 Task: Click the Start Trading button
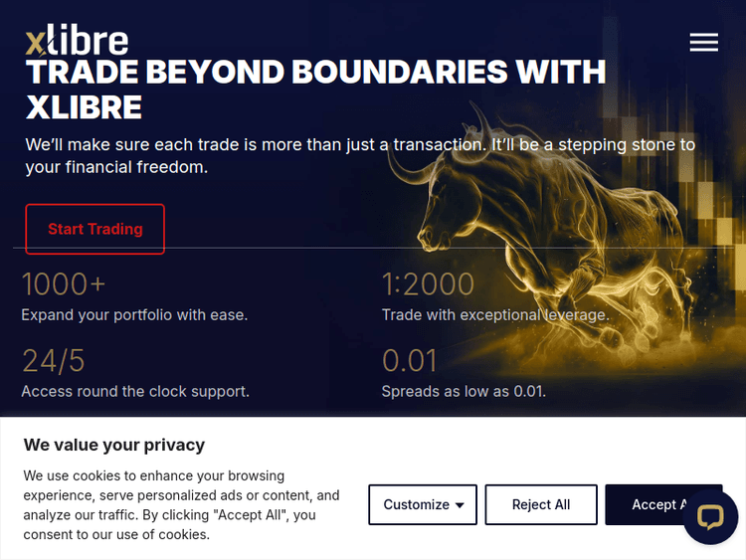click(95, 229)
